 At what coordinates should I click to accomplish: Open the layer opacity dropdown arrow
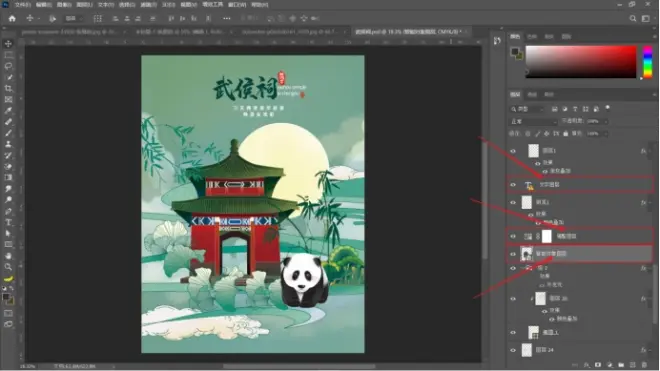click(606, 121)
